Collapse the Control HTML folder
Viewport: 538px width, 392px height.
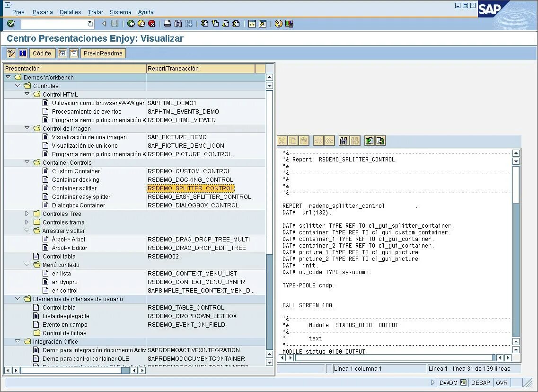(27, 94)
